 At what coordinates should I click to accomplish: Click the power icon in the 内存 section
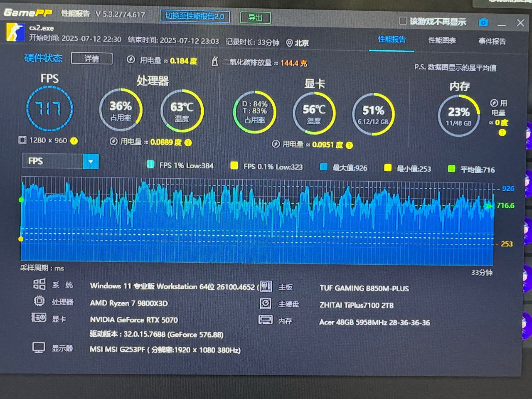pos(494,103)
